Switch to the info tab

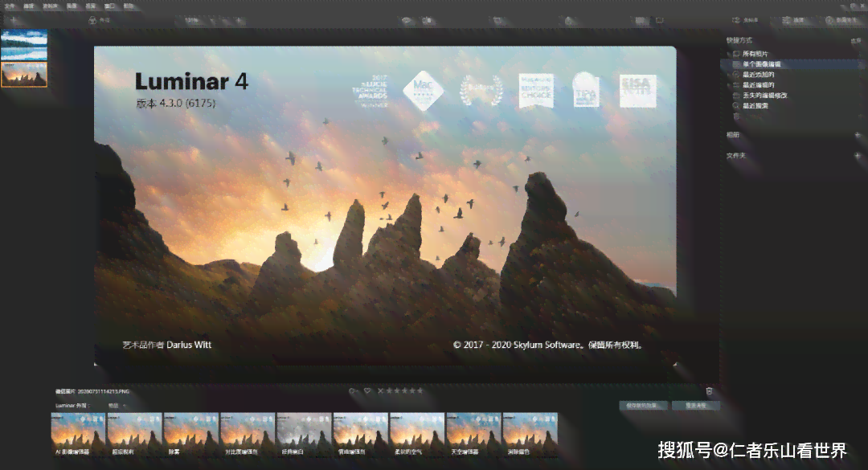pos(841,20)
